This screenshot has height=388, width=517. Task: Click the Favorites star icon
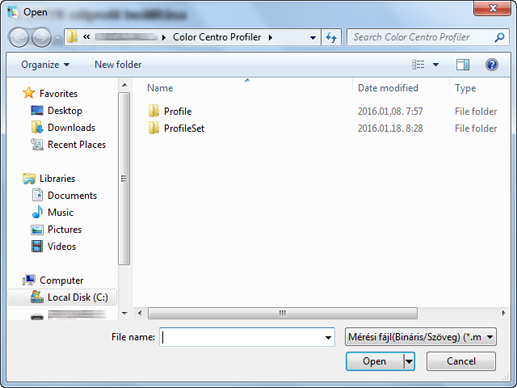pos(29,93)
